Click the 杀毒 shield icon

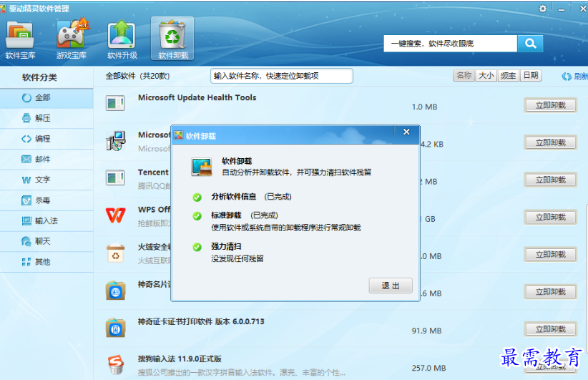click(26, 200)
